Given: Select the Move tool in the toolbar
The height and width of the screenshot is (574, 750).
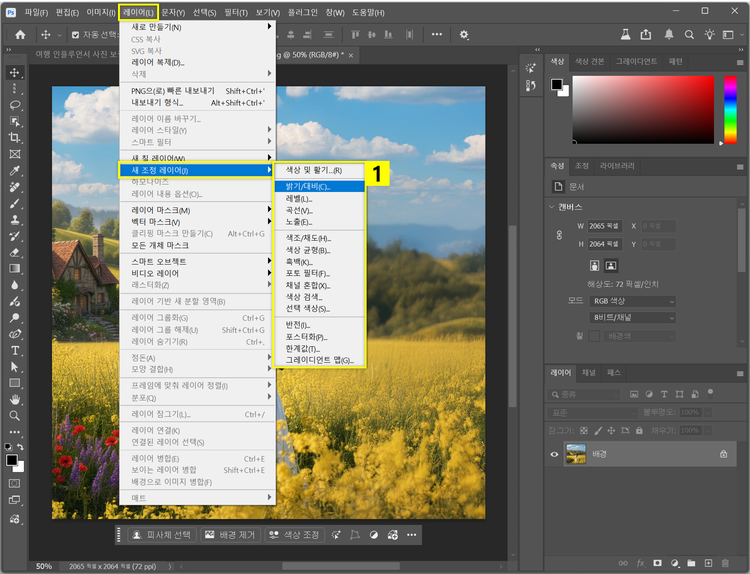Looking at the screenshot, I should [x=15, y=72].
